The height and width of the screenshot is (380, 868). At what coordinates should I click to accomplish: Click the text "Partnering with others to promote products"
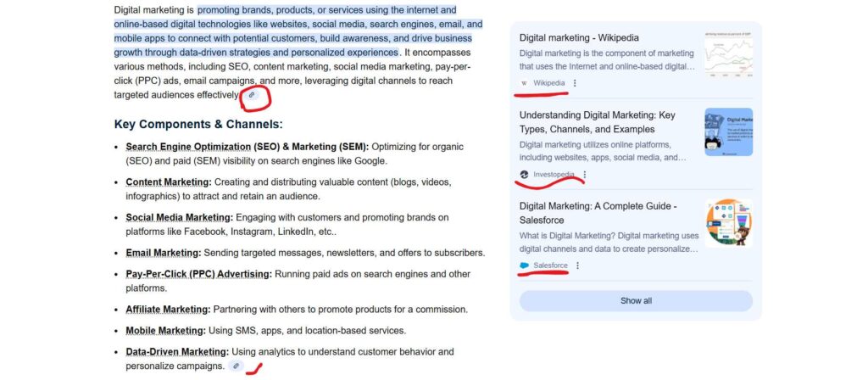click(x=297, y=310)
